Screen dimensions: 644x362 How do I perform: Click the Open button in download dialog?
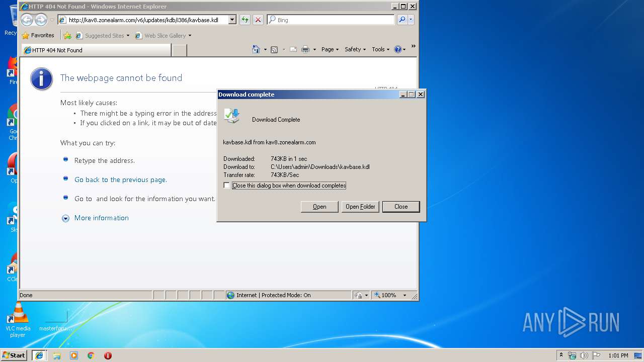[x=319, y=207]
